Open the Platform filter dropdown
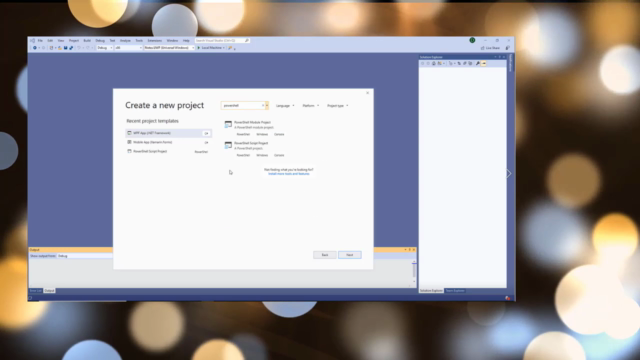This screenshot has height=360, width=640. (x=311, y=106)
